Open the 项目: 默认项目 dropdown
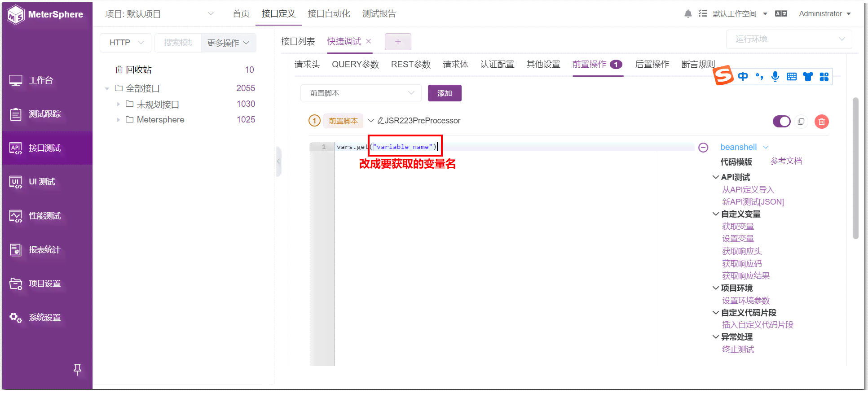The width and height of the screenshot is (868, 393). pos(159,14)
